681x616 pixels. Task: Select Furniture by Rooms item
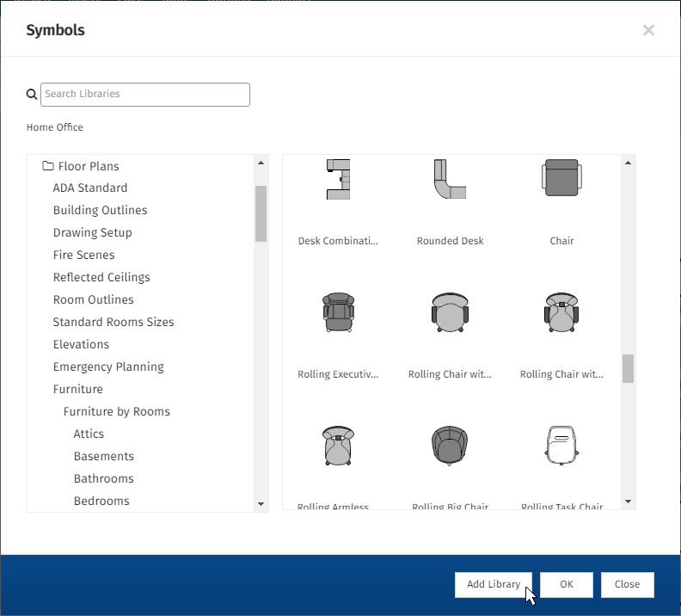(117, 412)
